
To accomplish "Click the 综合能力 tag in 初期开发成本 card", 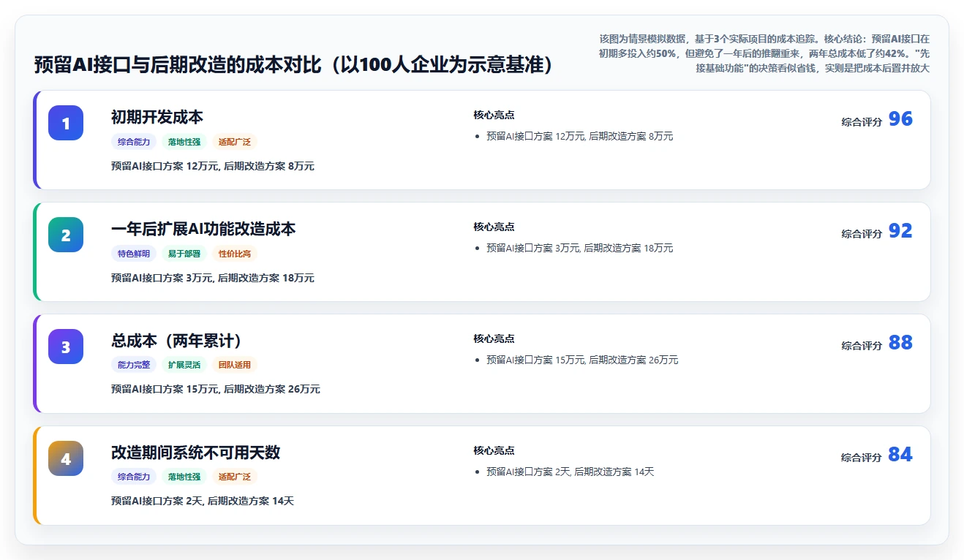I will (x=134, y=142).
